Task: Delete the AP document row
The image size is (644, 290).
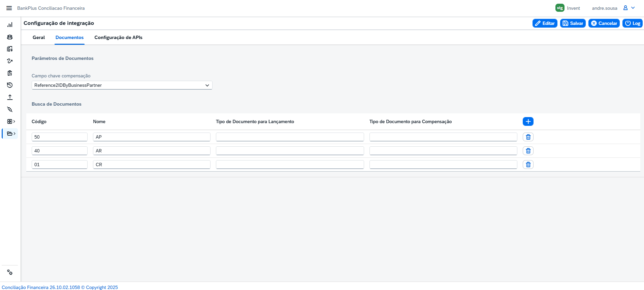Action: [528, 137]
